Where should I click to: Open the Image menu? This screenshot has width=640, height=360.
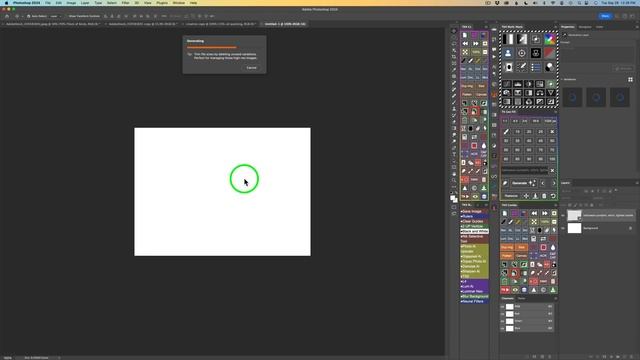(x=71, y=3)
